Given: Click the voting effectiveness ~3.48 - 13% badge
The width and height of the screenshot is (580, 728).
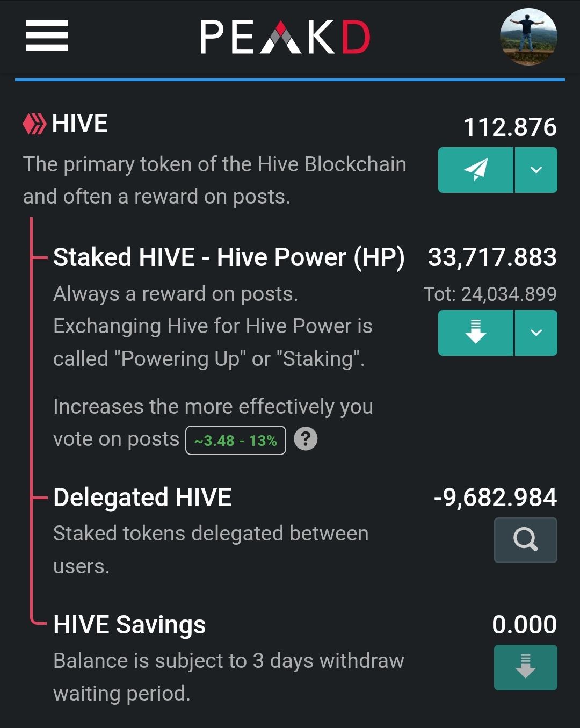Looking at the screenshot, I should (x=235, y=439).
